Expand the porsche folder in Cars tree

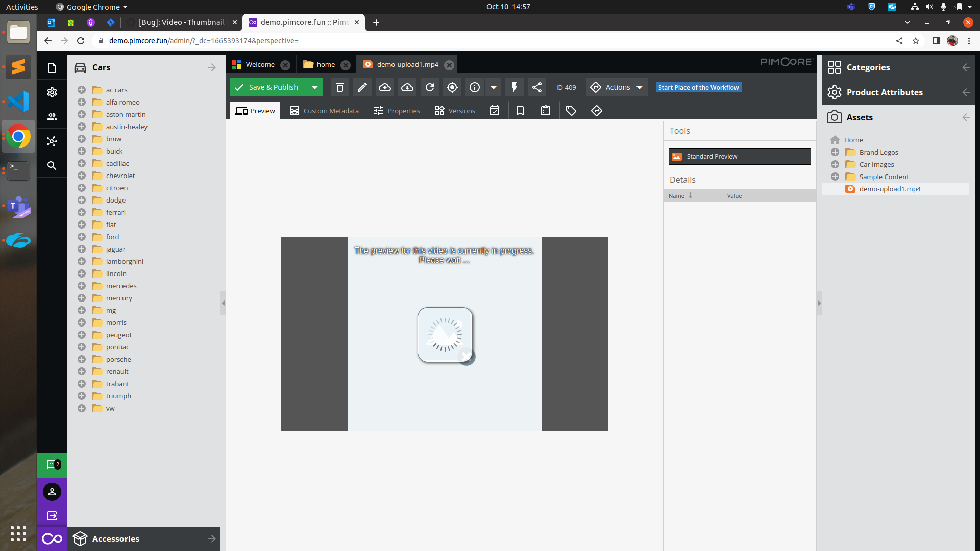point(82,359)
